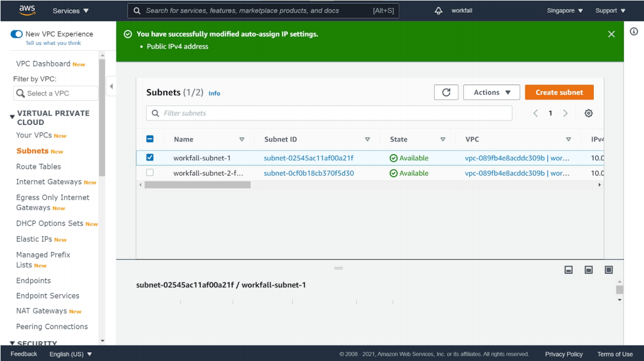
Task: Click Tell us what you think link
Action: [x=54, y=43]
